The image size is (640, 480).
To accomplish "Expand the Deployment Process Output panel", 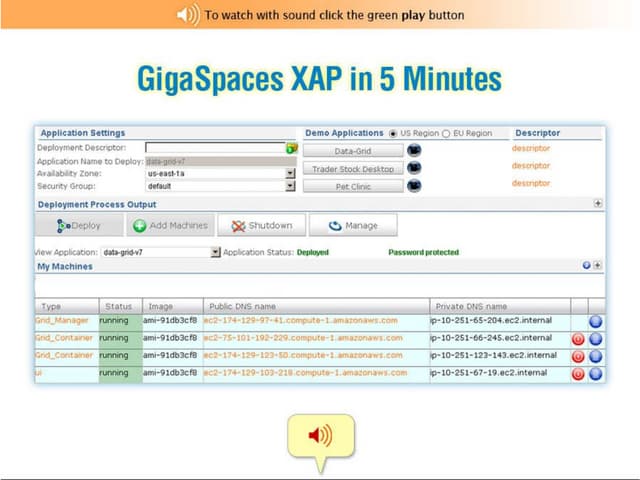I will tap(598, 203).
